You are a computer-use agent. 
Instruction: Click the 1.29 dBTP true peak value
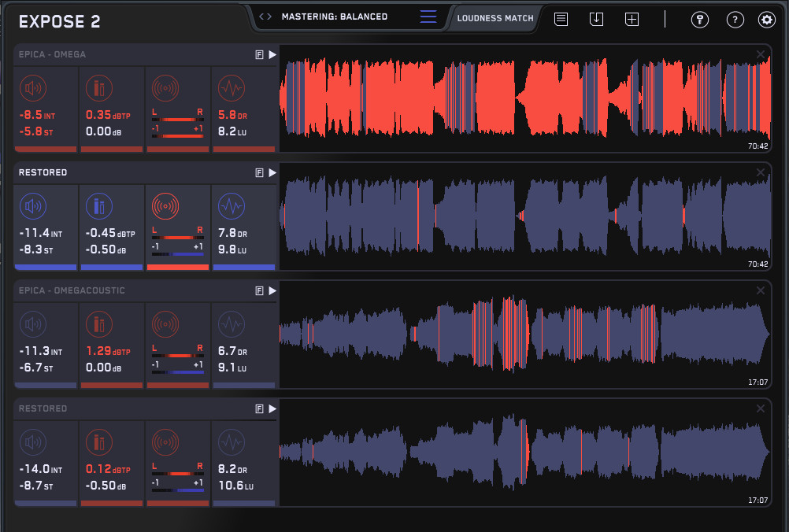tap(108, 351)
